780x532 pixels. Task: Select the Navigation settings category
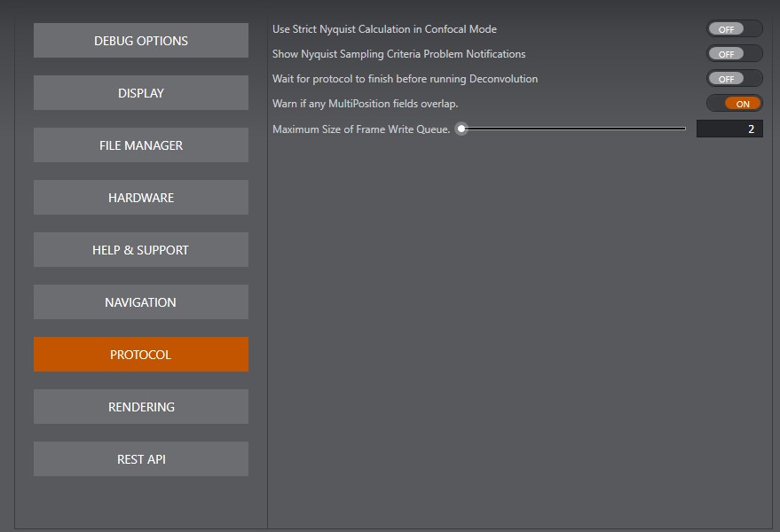(141, 302)
